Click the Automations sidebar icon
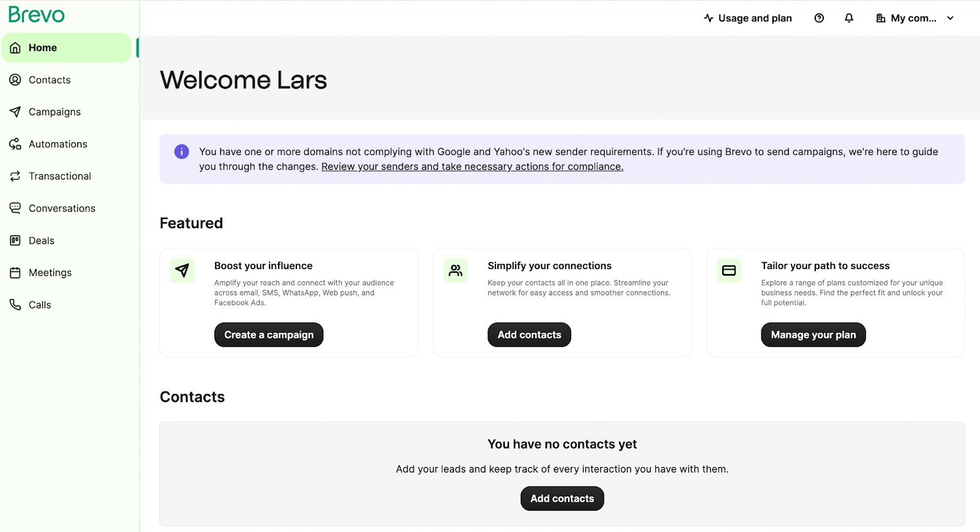The width and height of the screenshot is (980, 532). (x=15, y=144)
